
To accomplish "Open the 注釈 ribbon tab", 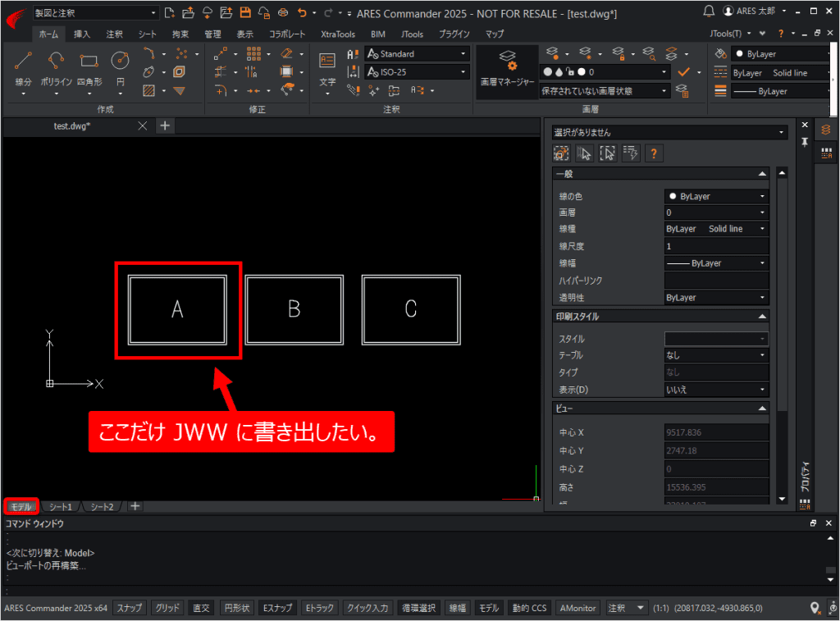I will click(x=114, y=34).
